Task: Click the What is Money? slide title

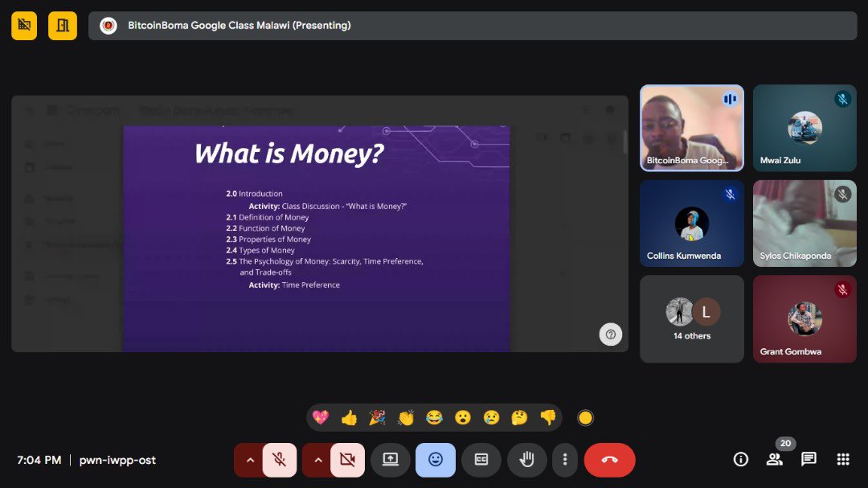Action: click(289, 154)
